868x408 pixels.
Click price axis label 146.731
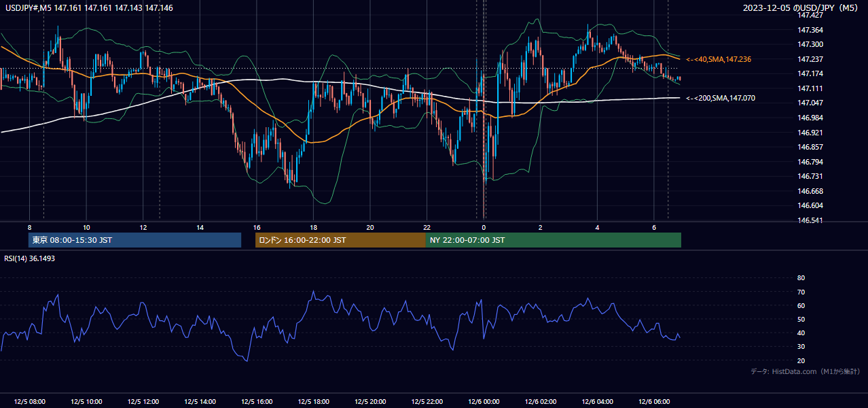(x=810, y=176)
